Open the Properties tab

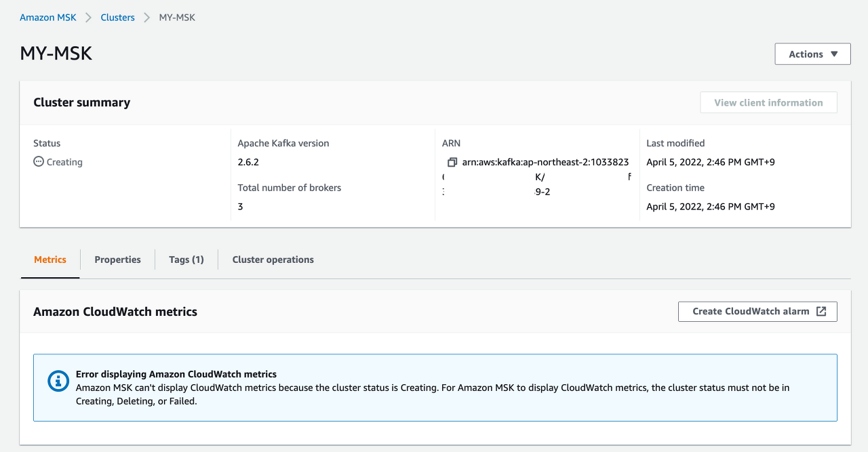pyautogui.click(x=118, y=260)
